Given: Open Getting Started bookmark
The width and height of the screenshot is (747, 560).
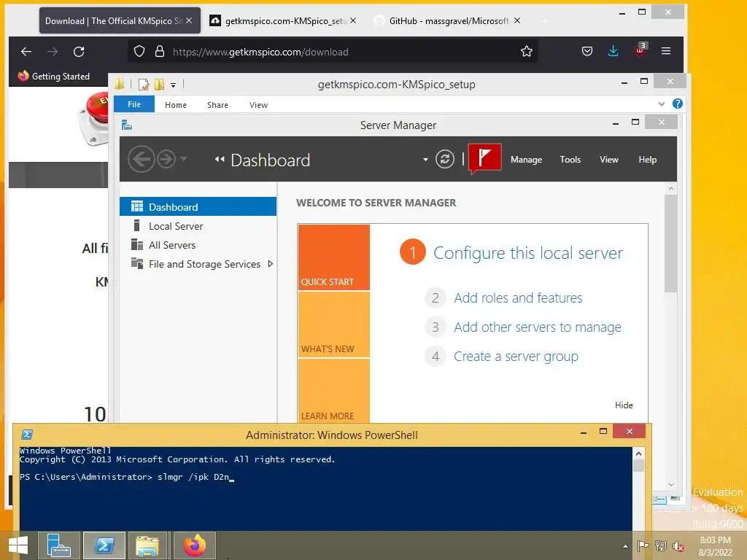Looking at the screenshot, I should [x=53, y=76].
